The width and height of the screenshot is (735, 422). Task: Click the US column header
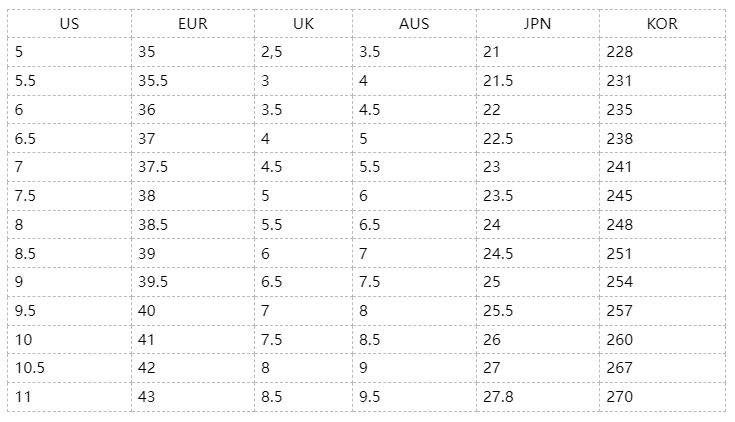[x=69, y=24]
